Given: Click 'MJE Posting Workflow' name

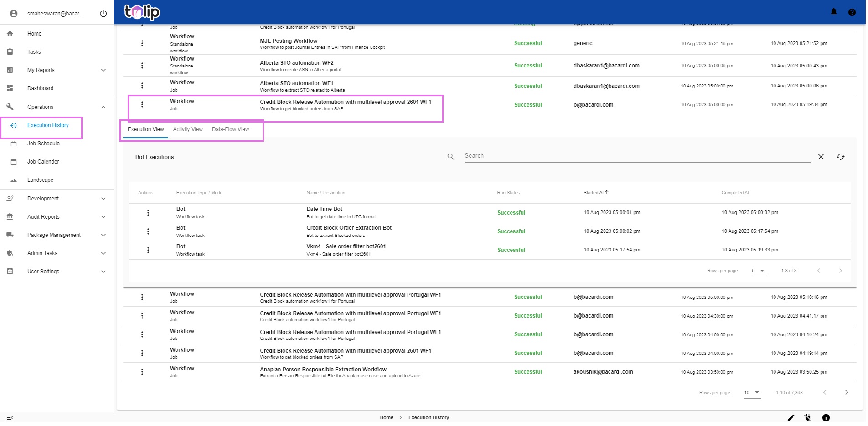Looking at the screenshot, I should pos(289,41).
